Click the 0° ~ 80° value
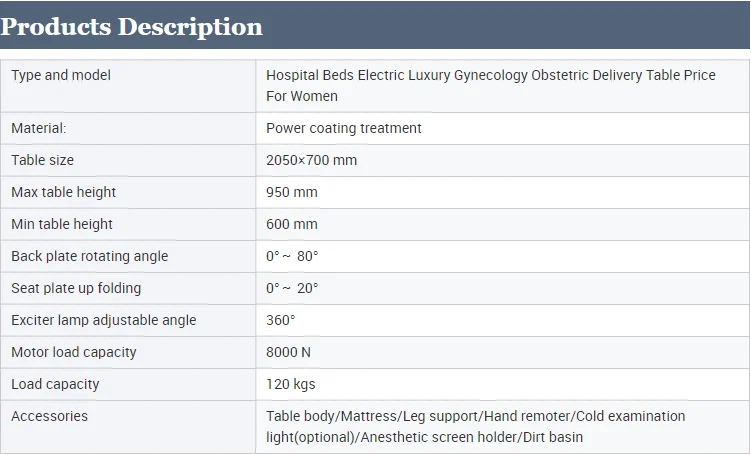Image resolution: width=751 pixels, height=455 pixels. coord(292,256)
